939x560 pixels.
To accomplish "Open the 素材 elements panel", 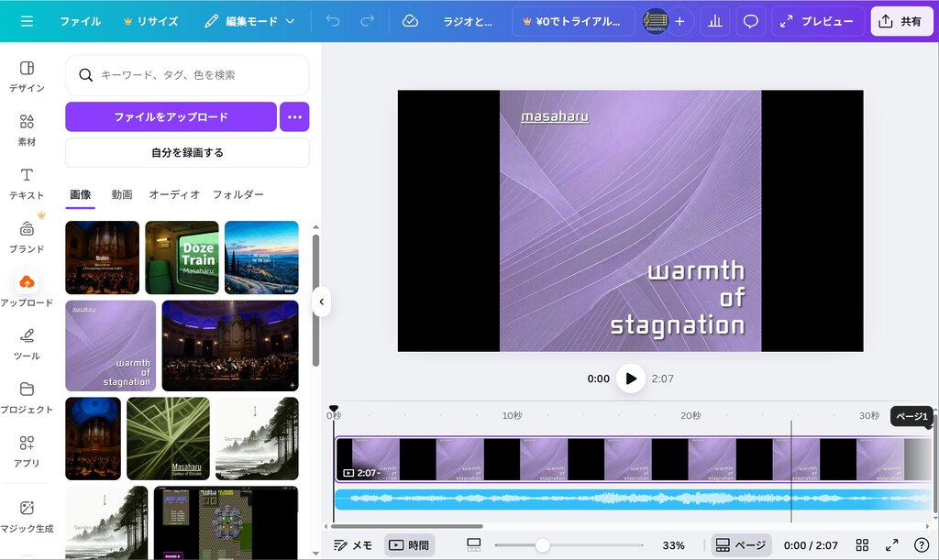I will point(27,129).
